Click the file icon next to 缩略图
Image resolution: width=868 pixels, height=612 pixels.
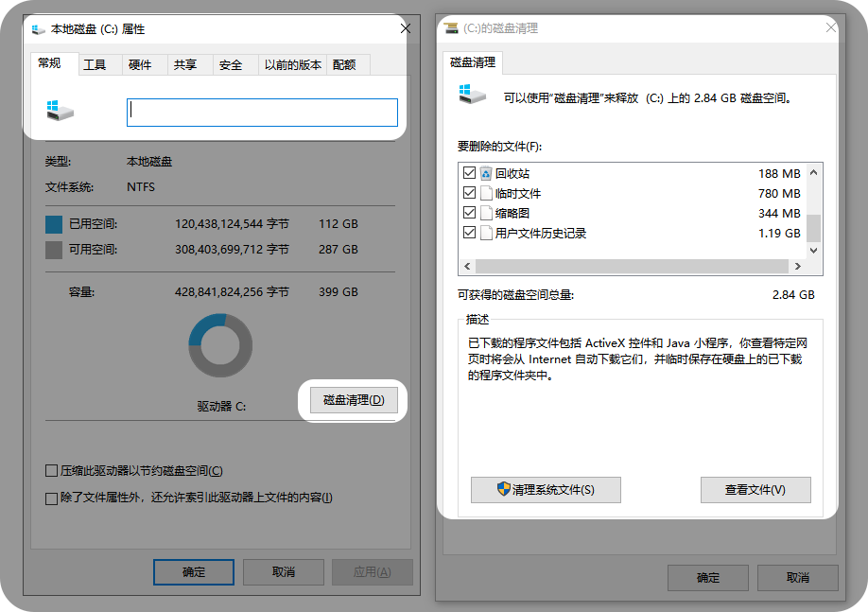(x=486, y=213)
